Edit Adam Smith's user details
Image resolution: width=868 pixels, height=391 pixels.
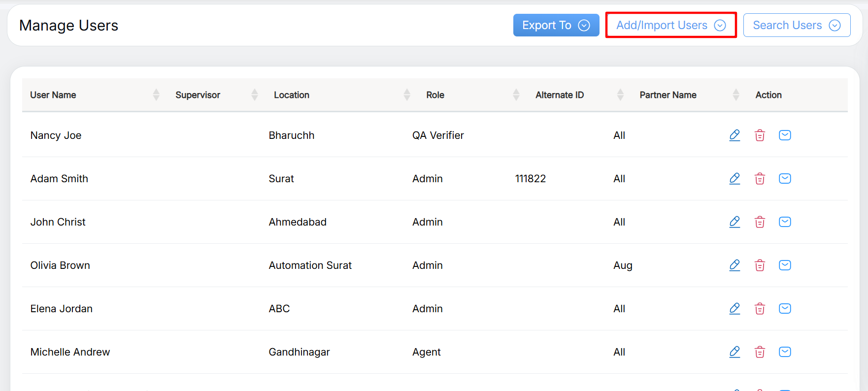click(x=734, y=178)
